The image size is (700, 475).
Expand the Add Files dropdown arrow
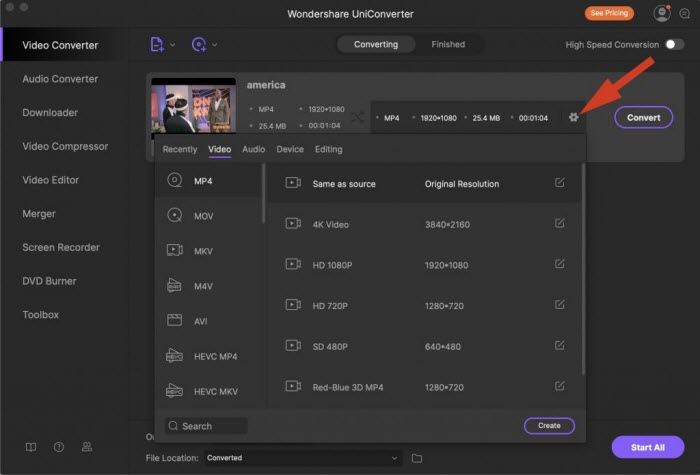click(172, 45)
